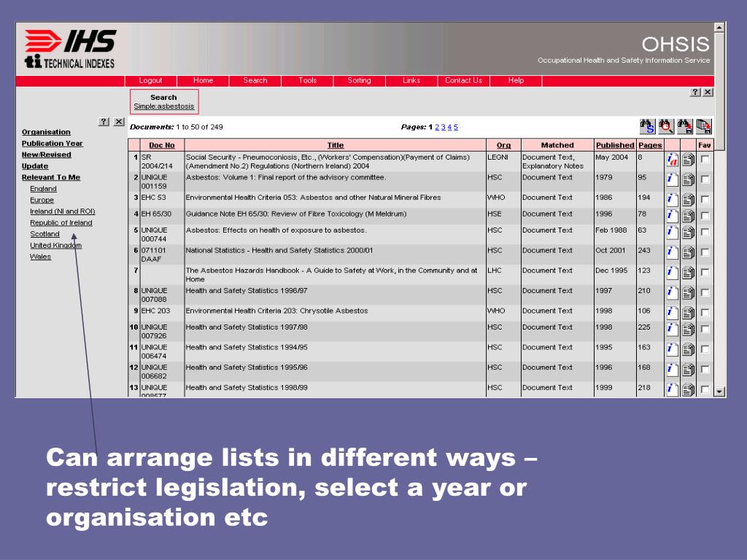
Task: Expand the Publication Year filter
Action: pos(53,144)
